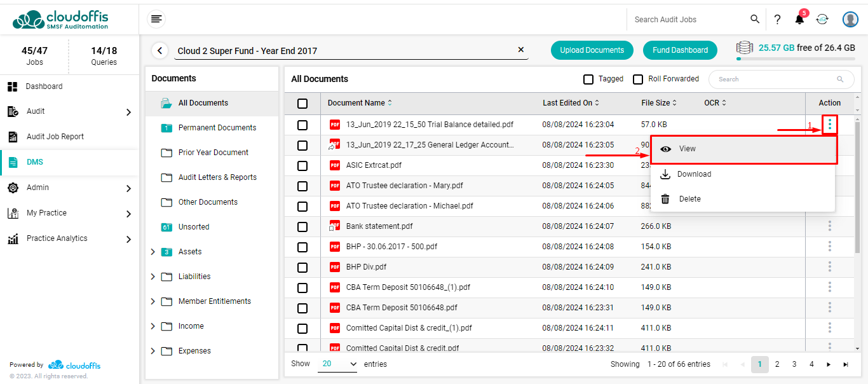
Task: Expand the Practice Analytics sidebar menu
Action: [x=128, y=239]
